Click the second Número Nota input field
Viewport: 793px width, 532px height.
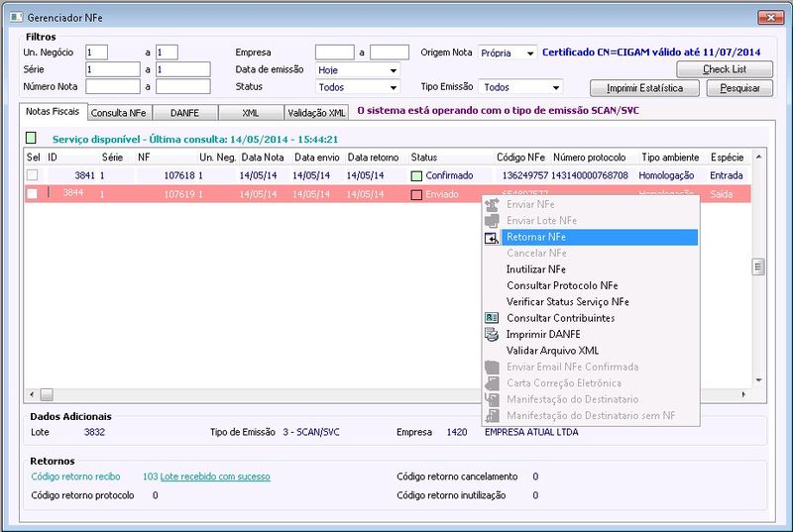182,86
